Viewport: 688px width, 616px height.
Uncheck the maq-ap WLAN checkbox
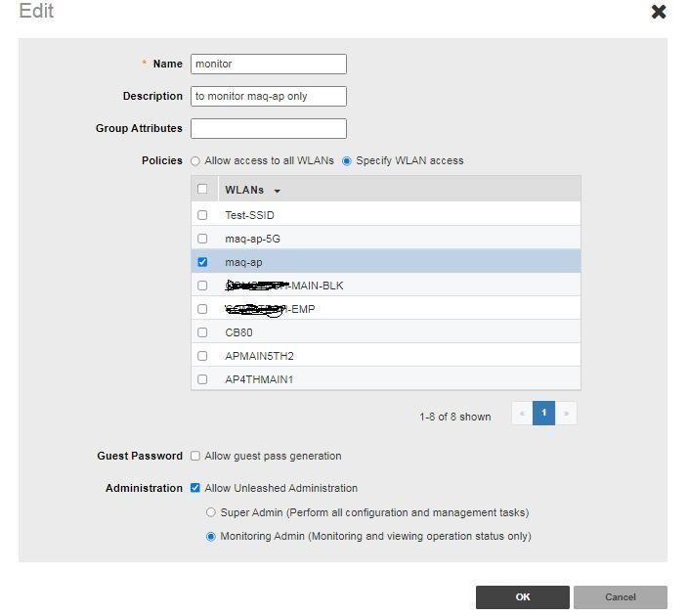[202, 262]
